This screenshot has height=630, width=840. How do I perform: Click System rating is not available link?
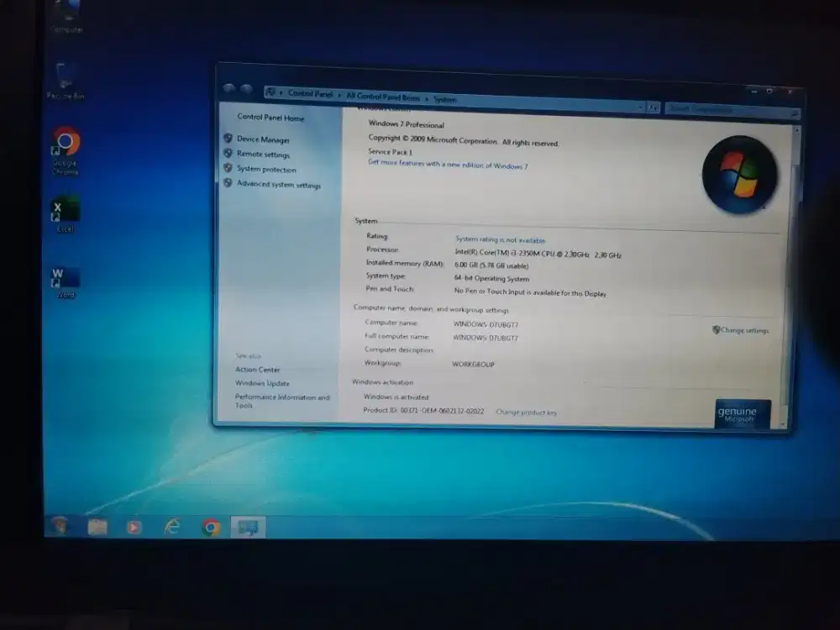[501, 240]
